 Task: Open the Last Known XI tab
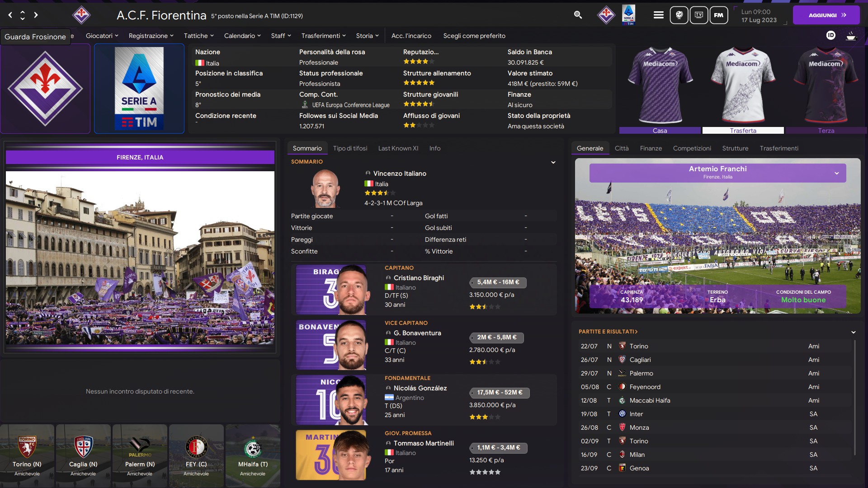(398, 148)
